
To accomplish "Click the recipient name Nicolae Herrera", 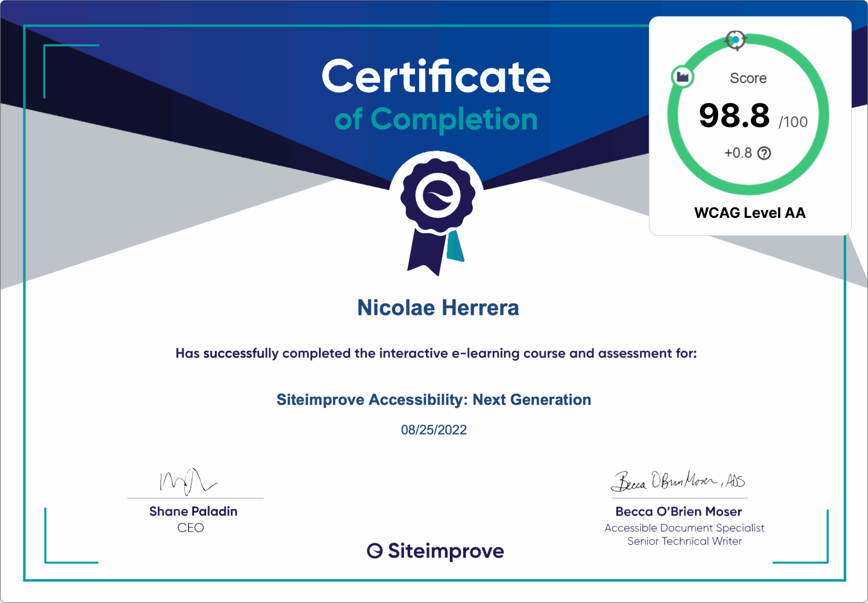I will pyautogui.click(x=438, y=307).
